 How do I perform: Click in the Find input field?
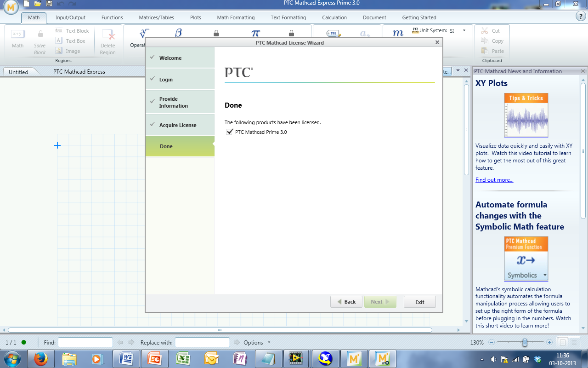[85, 342]
